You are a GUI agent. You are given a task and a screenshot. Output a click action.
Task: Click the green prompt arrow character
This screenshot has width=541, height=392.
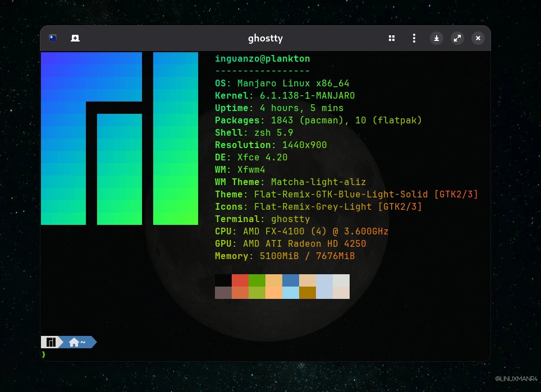click(43, 354)
